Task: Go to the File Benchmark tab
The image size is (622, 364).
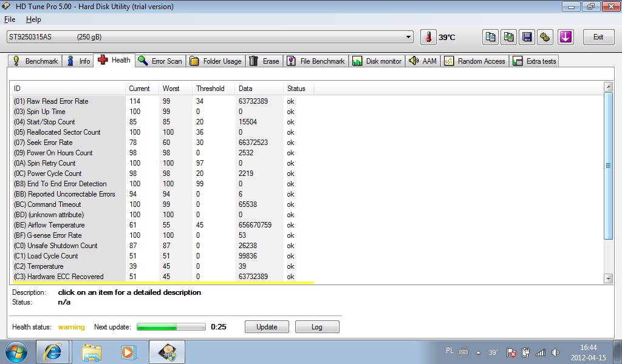Action: tap(316, 61)
